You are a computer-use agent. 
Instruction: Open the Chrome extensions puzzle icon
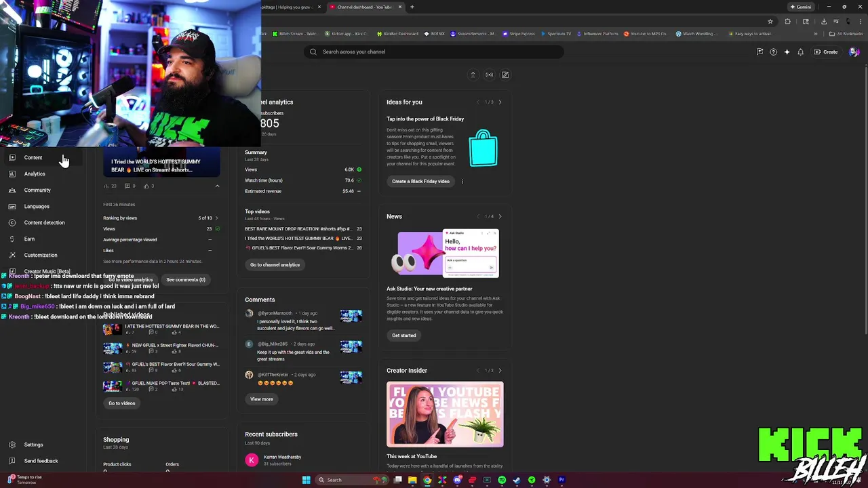(x=787, y=21)
